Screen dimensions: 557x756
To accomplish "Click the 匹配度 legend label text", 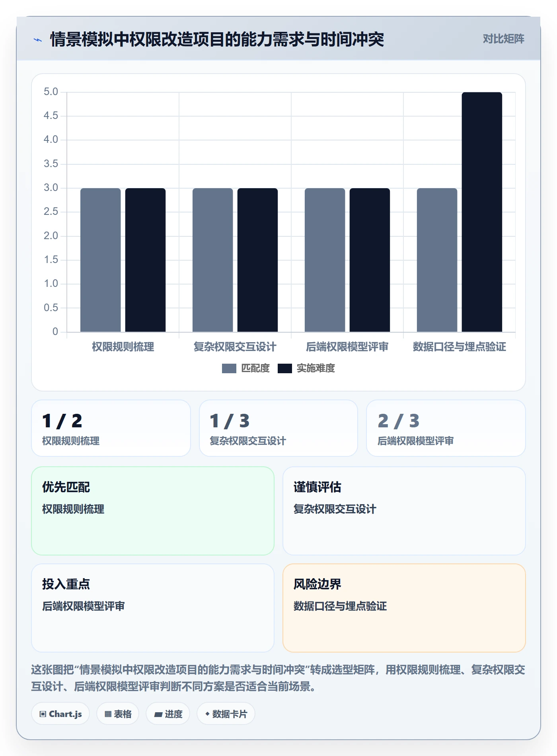I will (x=255, y=368).
